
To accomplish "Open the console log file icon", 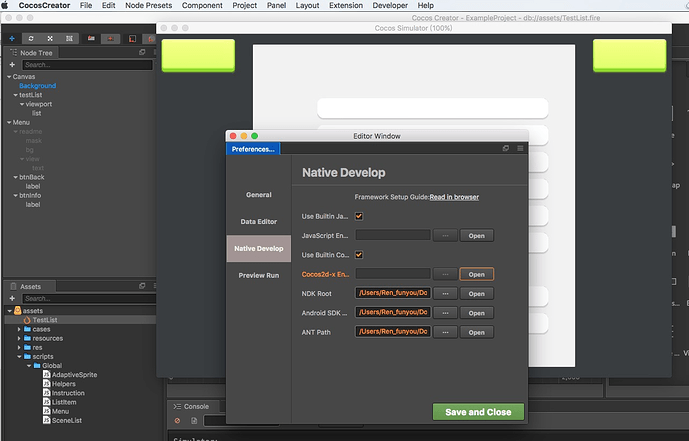I will coord(194,420).
